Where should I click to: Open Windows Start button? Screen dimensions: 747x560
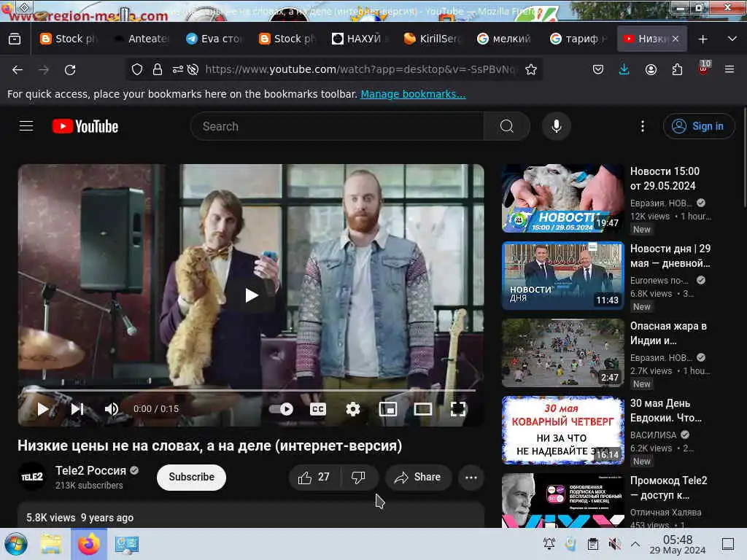tap(16, 544)
